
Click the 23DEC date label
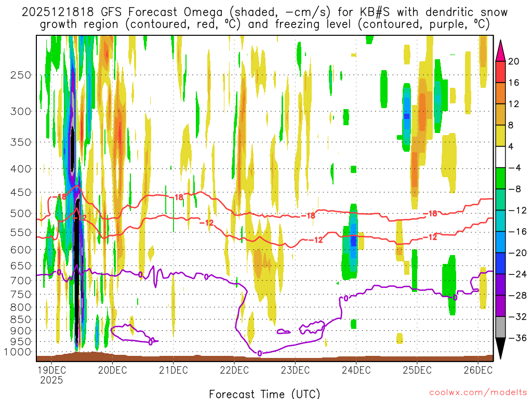pos(295,370)
